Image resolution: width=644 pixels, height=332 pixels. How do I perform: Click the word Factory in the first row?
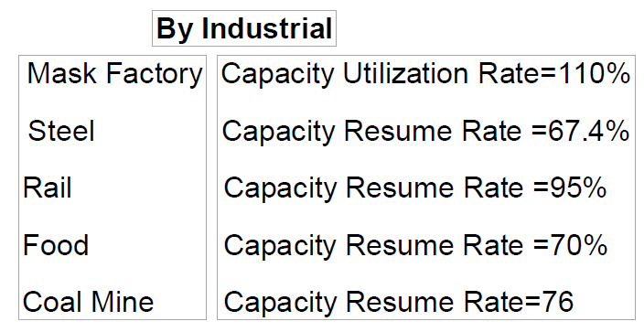(x=155, y=74)
